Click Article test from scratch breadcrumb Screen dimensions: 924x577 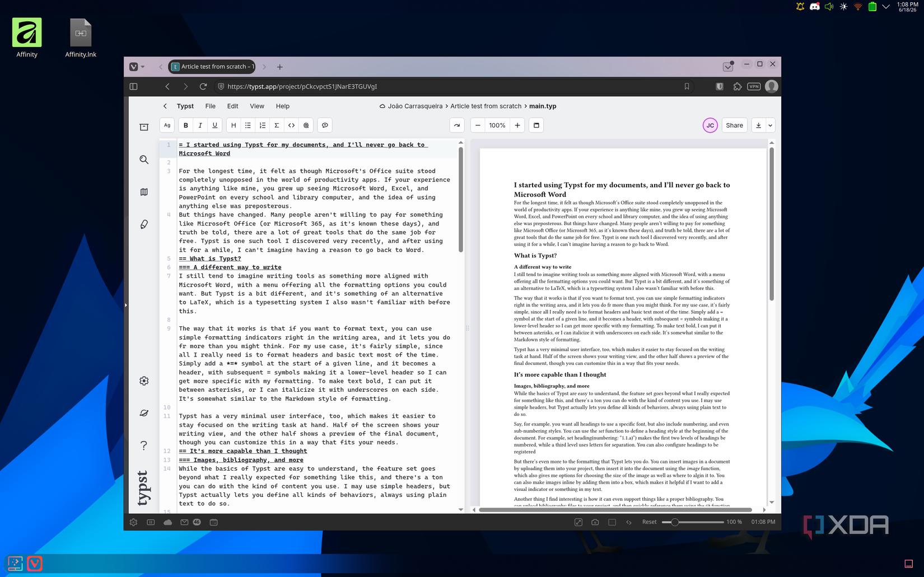(486, 106)
